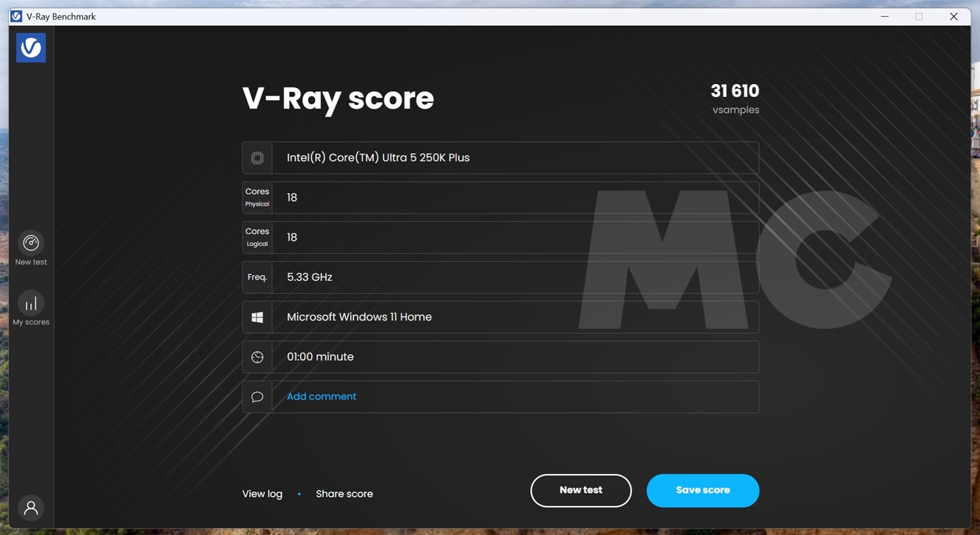Click the user account icon

coord(31,507)
